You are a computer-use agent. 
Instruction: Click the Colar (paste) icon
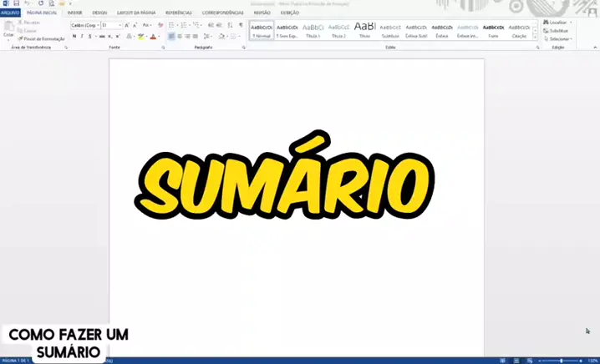[x=8, y=28]
